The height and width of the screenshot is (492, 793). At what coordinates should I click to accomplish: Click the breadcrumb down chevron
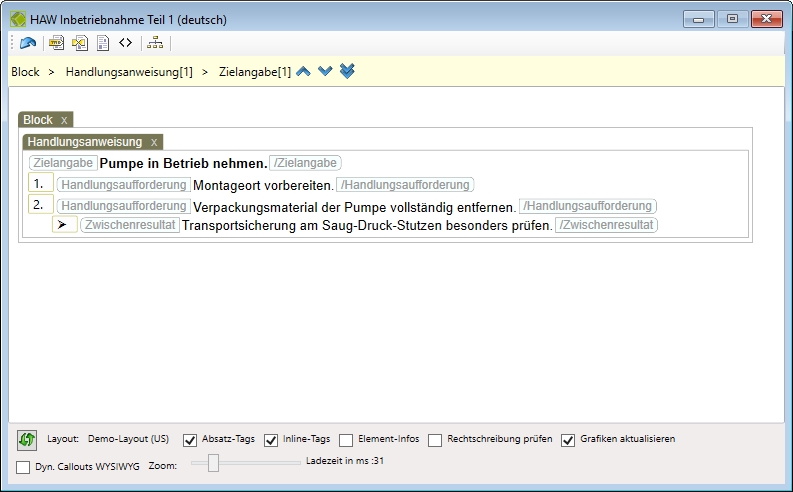[x=325, y=72]
